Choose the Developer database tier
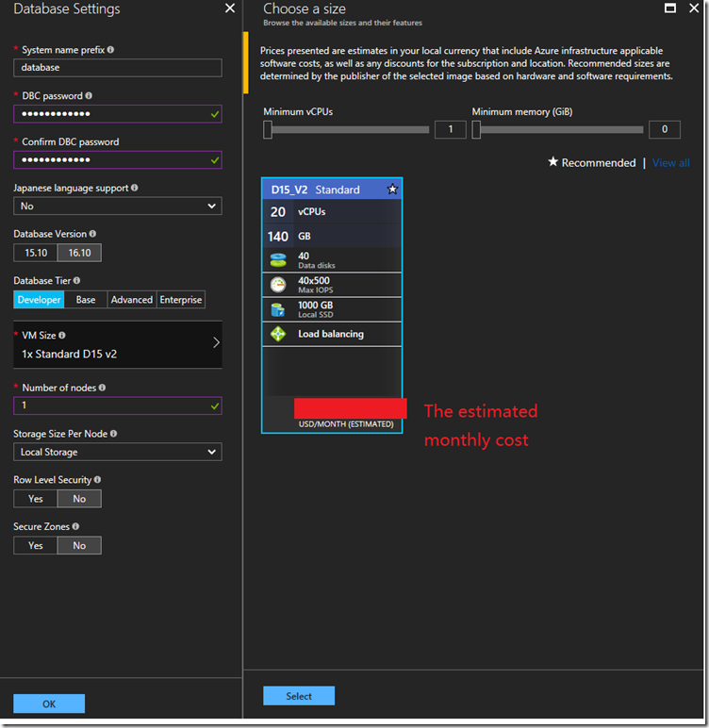The image size is (709, 728). pos(39,300)
